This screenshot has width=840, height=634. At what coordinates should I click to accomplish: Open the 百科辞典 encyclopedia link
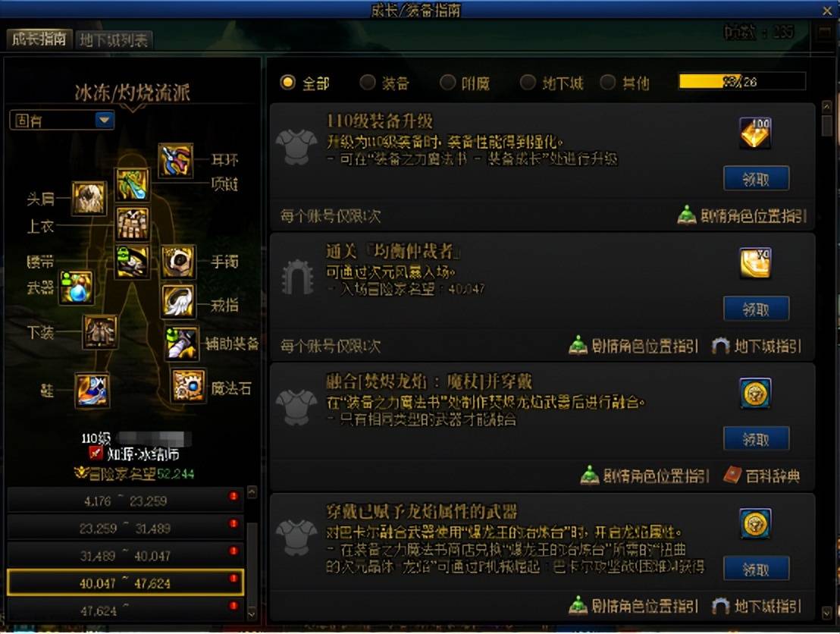pos(762,476)
